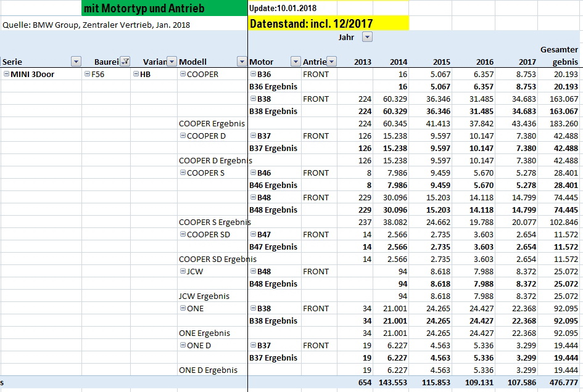
Task: Collapse the B46 motor group
Action: (x=253, y=173)
